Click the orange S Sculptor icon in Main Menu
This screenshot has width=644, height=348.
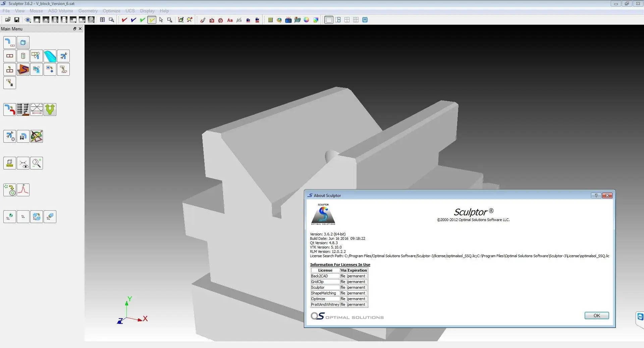23,69
